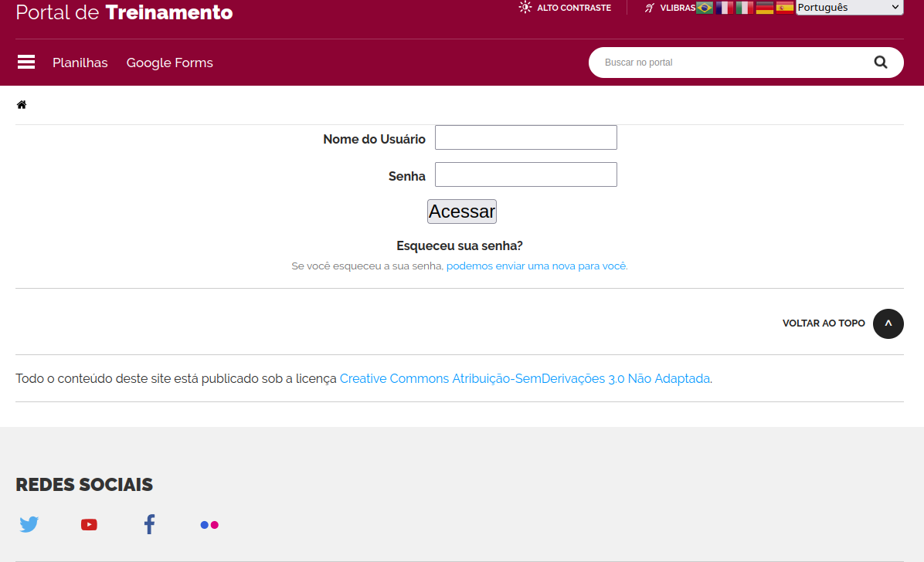This screenshot has height=562, width=924.
Task: Open the Planilhas menu item
Action: click(x=80, y=63)
